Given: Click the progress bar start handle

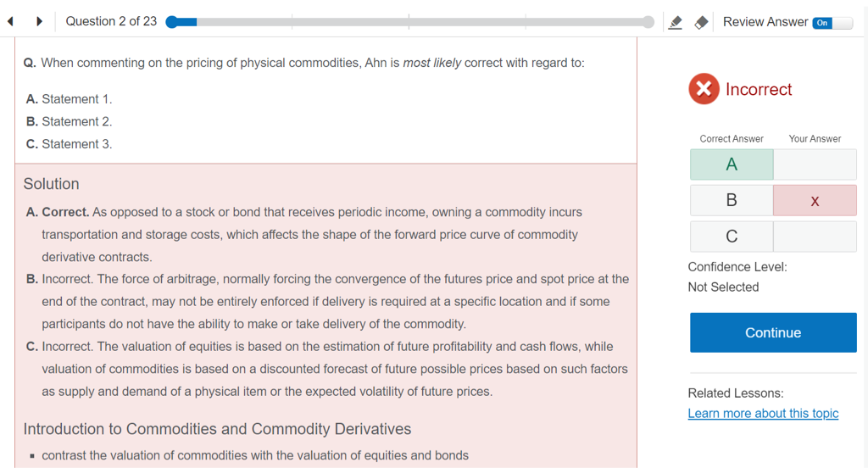Looking at the screenshot, I should (172, 22).
